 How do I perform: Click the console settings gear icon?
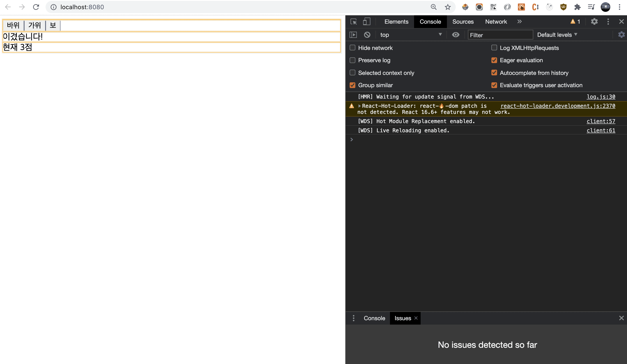(621, 35)
